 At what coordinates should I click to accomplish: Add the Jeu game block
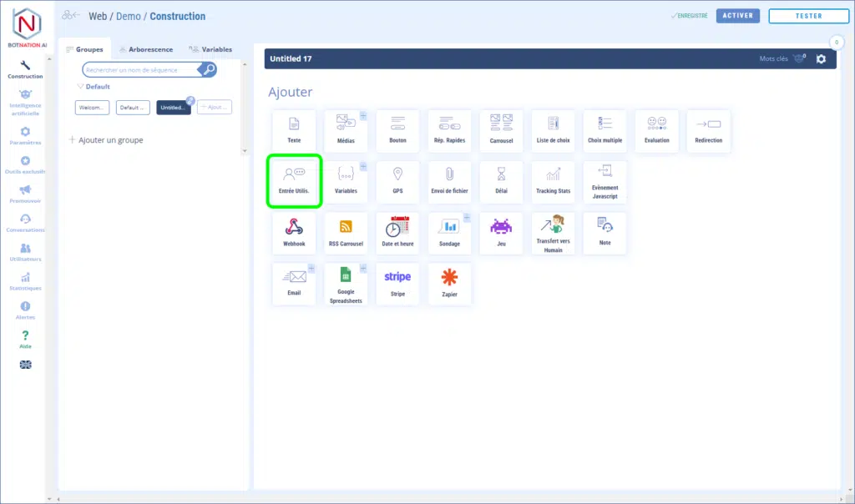(x=501, y=233)
